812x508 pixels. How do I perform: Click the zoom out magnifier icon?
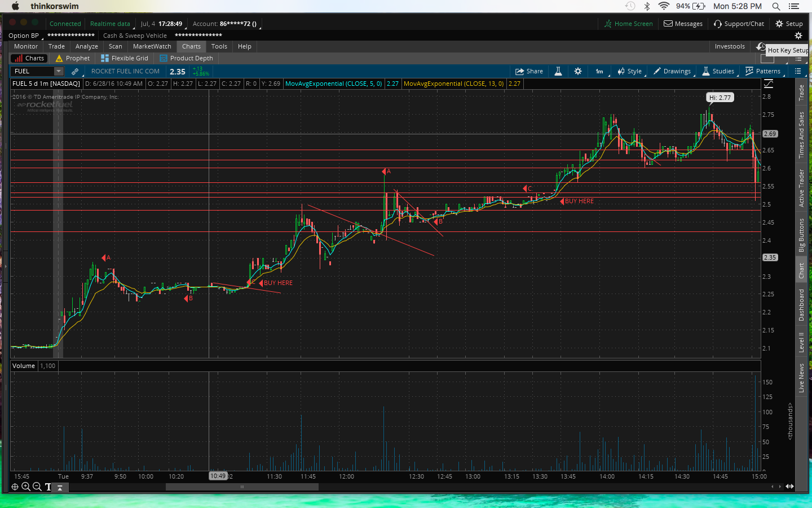pos(37,487)
